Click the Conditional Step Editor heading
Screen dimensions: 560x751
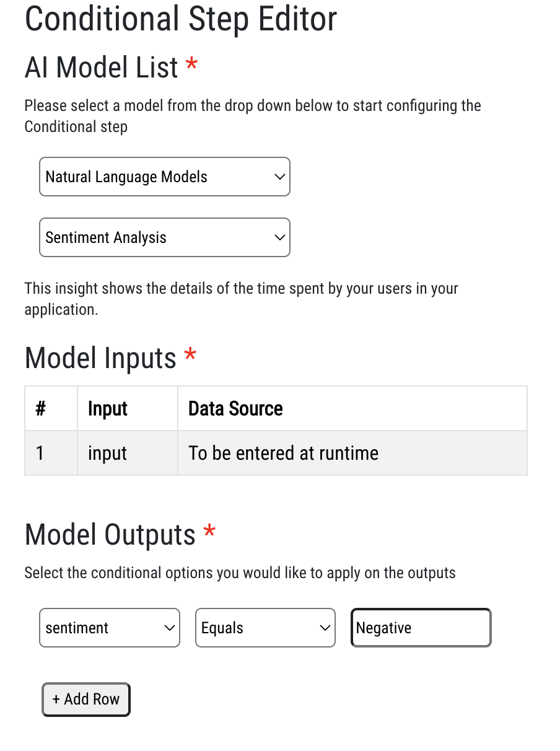click(180, 19)
